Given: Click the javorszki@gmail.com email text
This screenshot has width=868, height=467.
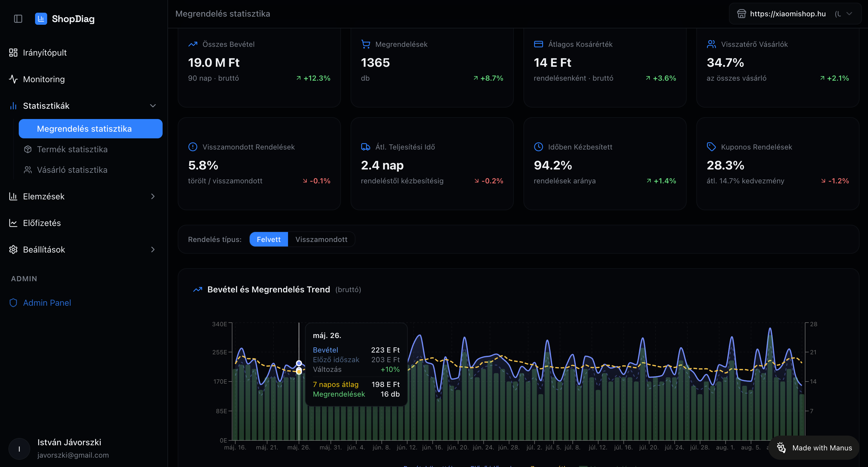Looking at the screenshot, I should pos(73,455).
